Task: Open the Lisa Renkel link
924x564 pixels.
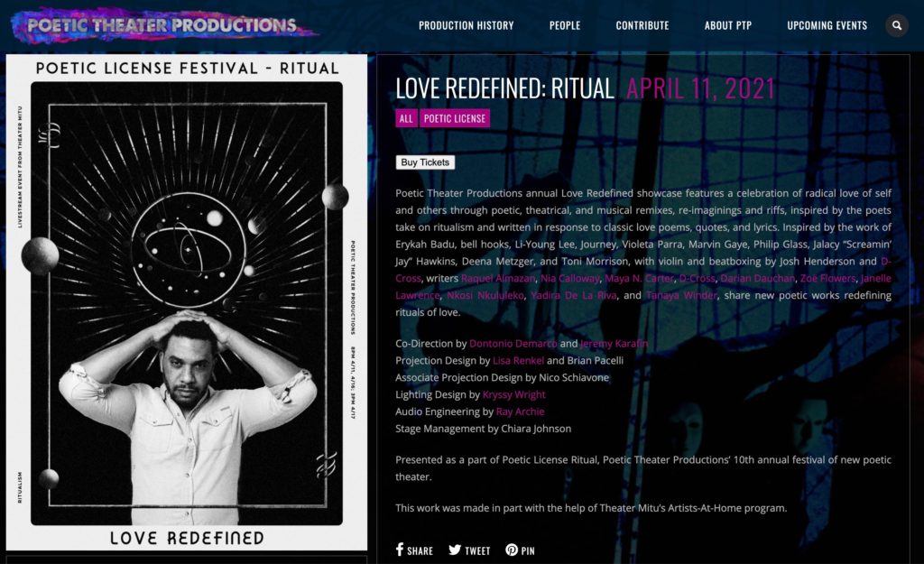Action: click(518, 361)
